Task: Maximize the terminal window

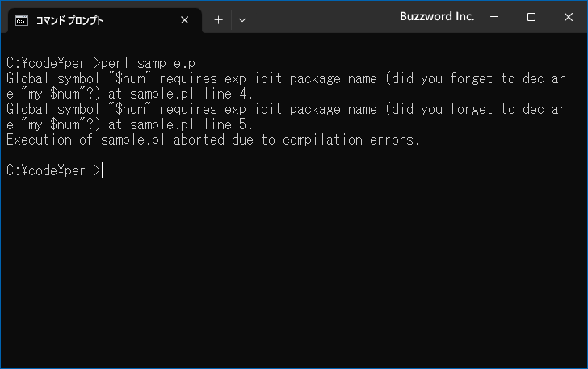Action: 531,17
